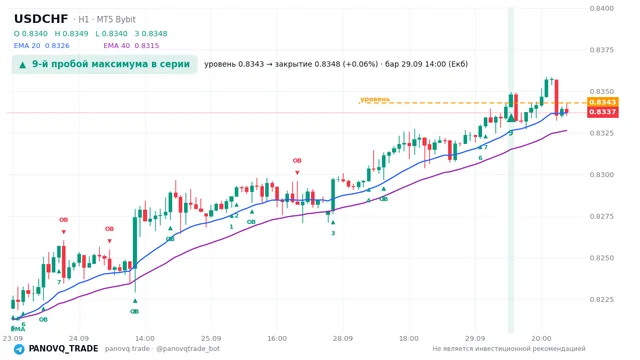Click the EMA 20 0.8326 legend
The width and height of the screenshot is (640, 360).
coord(42,46)
